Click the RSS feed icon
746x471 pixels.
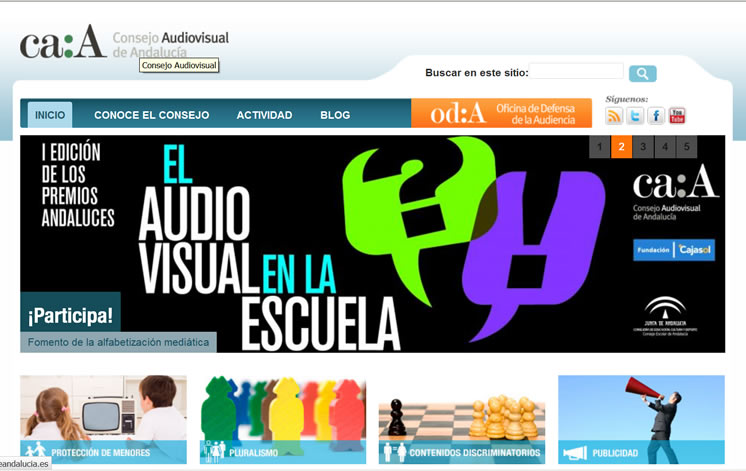point(614,116)
